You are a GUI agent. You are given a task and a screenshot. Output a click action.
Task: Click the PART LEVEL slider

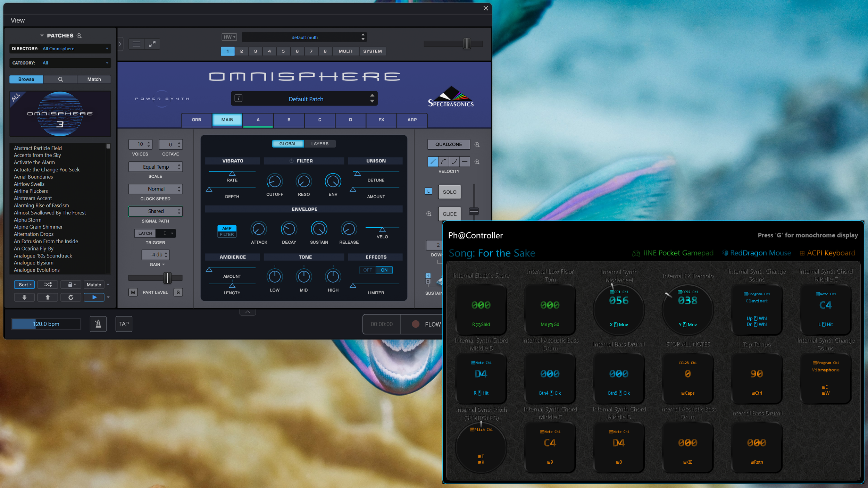155,278
